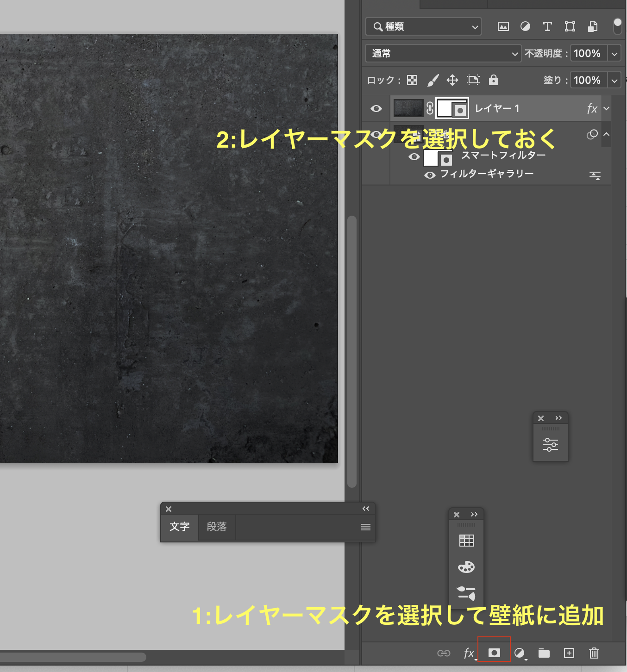Viewport: 627px width, 672px height.
Task: Filter layers by type layers (T icon)
Action: [x=547, y=27]
